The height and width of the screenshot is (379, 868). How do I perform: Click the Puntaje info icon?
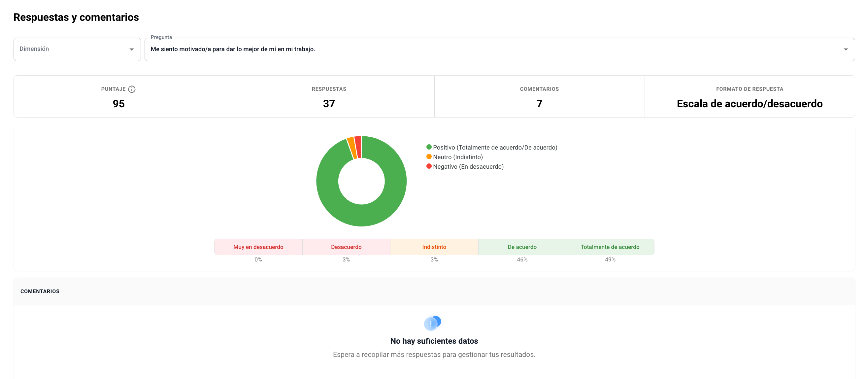point(132,89)
